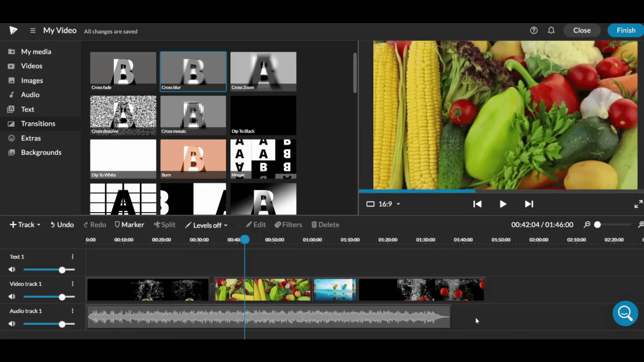The height and width of the screenshot is (362, 644).
Task: Mute the Text 1 track
Action: click(12, 270)
